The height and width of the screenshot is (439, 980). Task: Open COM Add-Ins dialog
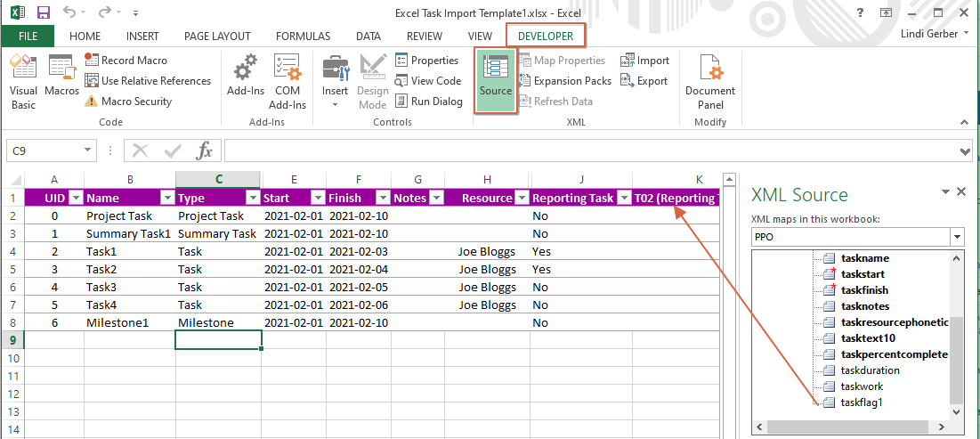click(288, 83)
